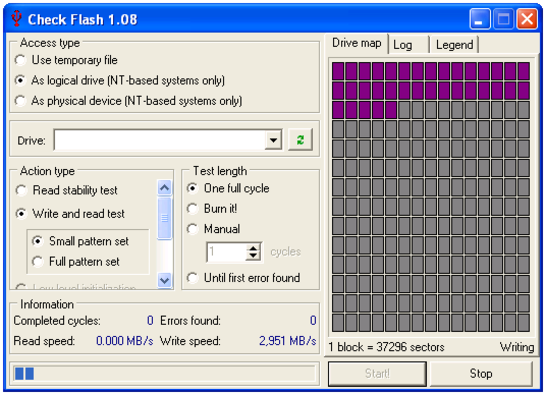Click the Check Flash USB title icon

coord(16,18)
